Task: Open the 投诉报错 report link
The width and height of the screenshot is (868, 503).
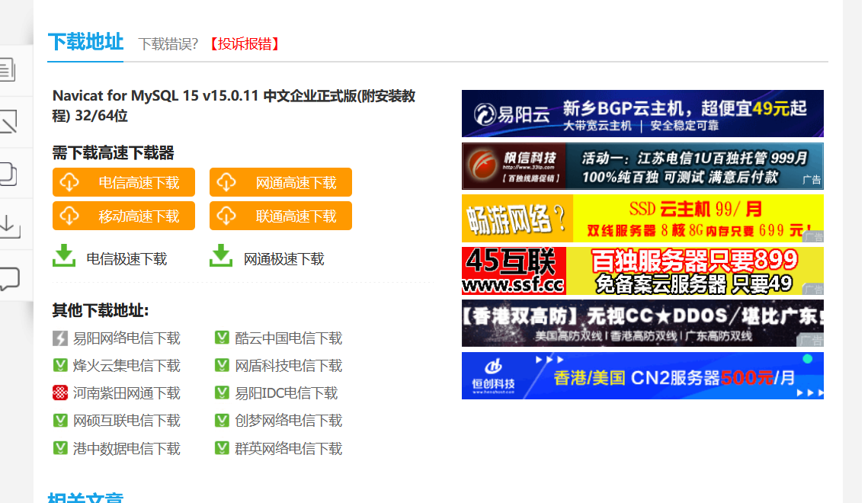Action: [x=244, y=43]
